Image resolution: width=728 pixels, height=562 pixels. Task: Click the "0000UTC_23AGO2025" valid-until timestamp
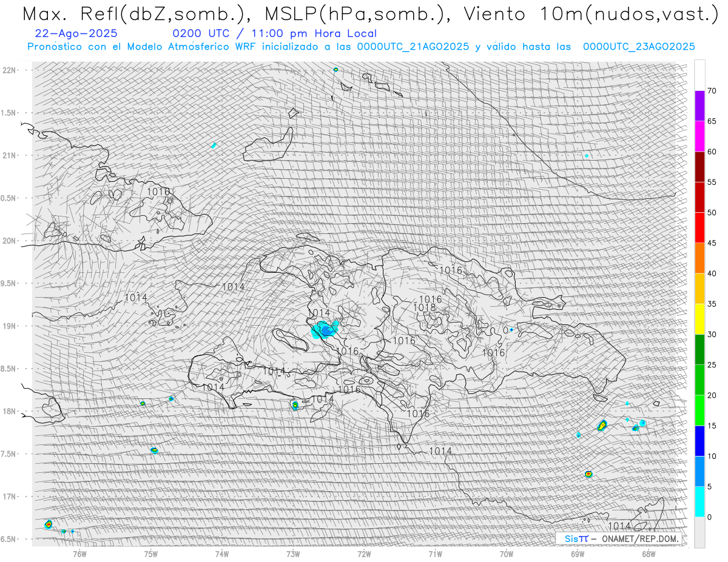tap(639, 47)
